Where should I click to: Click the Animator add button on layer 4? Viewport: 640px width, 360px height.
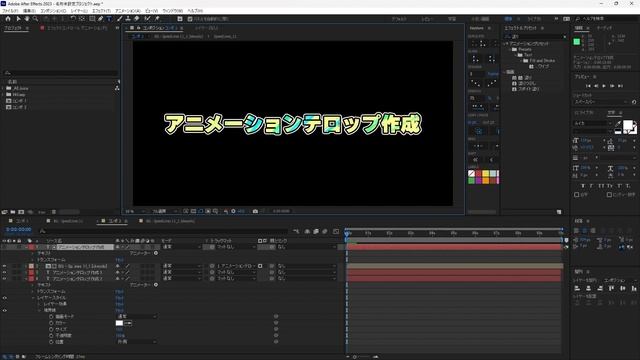pos(156,285)
